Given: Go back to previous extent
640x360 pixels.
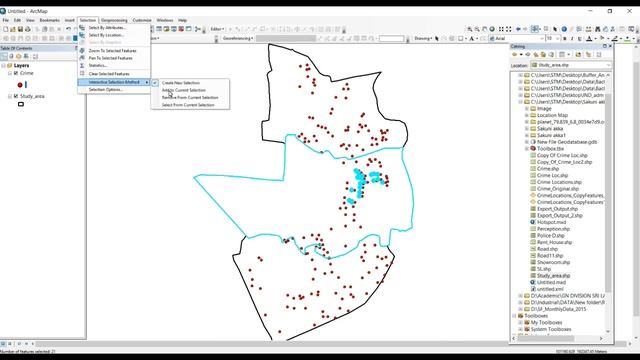Looking at the screenshot, I should tap(518, 29).
